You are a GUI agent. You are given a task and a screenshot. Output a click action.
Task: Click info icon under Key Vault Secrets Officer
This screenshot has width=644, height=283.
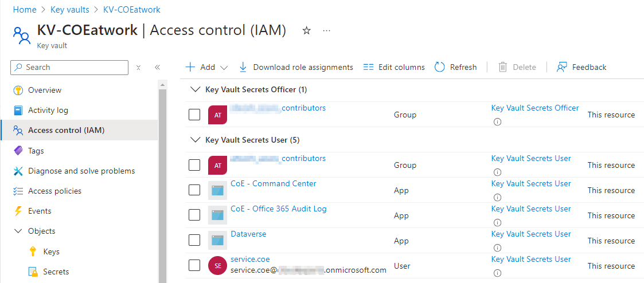(x=497, y=121)
